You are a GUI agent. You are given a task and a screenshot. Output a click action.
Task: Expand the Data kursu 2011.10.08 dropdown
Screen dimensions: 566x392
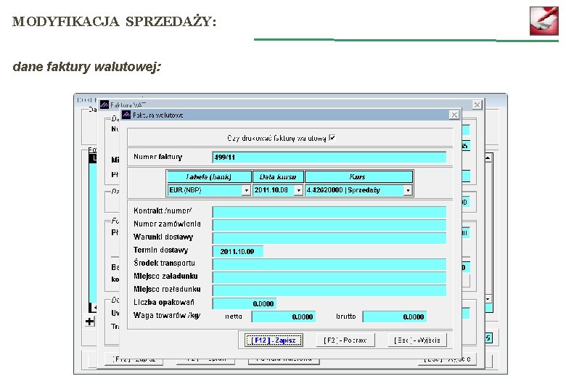[298, 190]
